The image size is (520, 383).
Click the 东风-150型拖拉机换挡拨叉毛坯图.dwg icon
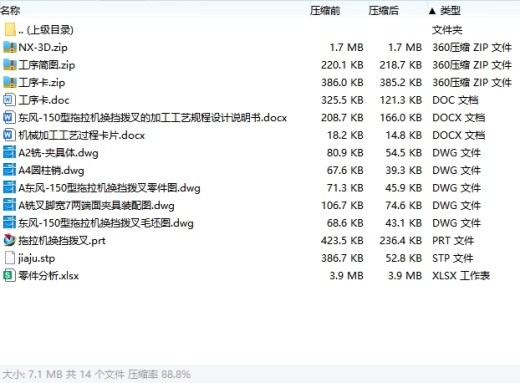pos(9,223)
